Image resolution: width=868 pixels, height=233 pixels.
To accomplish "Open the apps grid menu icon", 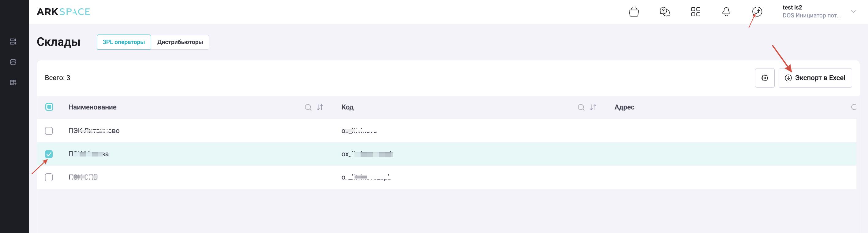I will [x=695, y=12].
